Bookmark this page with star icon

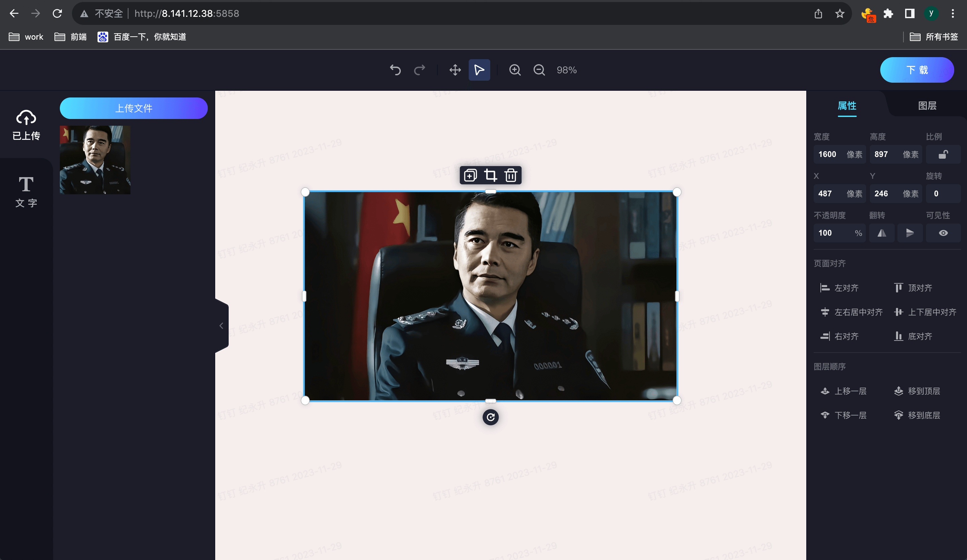840,13
